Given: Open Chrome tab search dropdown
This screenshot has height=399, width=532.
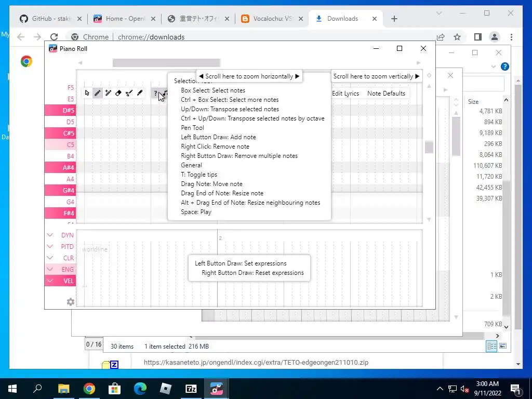Looking at the screenshot, I should click(x=438, y=13).
